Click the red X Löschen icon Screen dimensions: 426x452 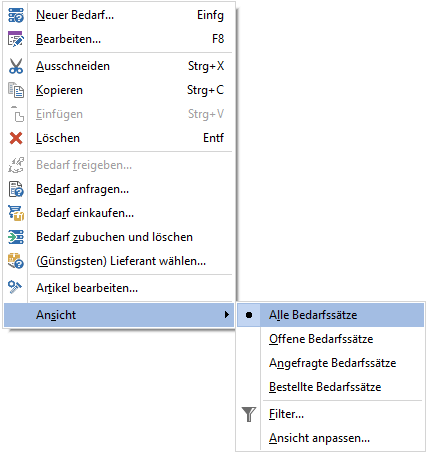16,138
